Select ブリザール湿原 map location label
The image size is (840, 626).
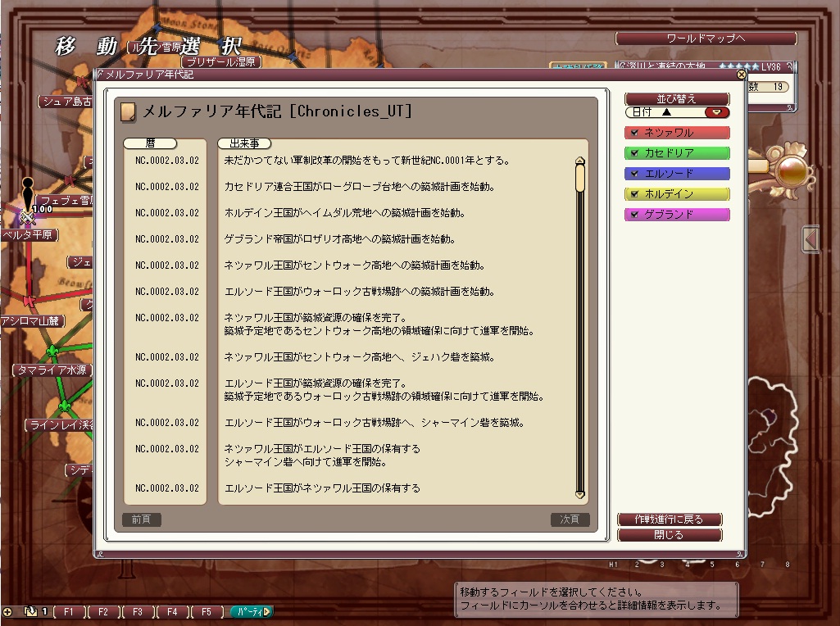tap(220, 61)
